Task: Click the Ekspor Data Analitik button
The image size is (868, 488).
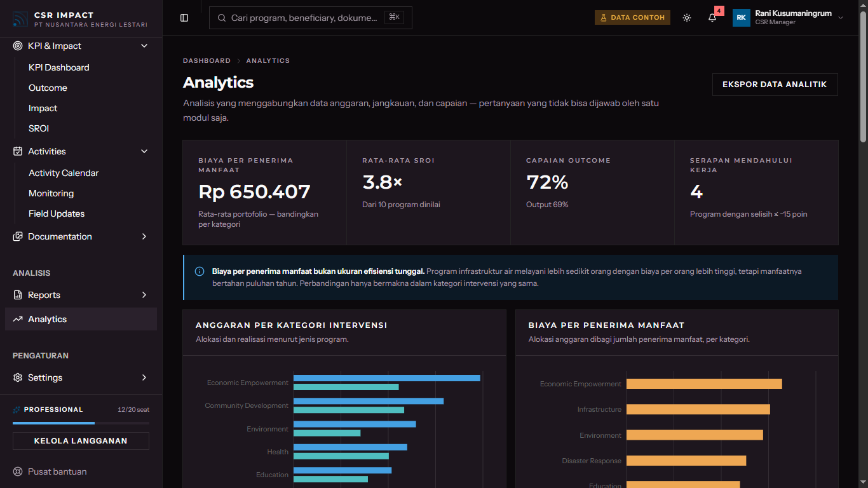Action: (775, 85)
